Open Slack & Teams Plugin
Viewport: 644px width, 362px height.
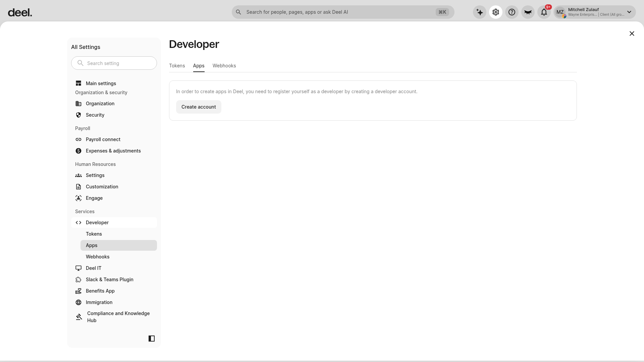point(114,280)
